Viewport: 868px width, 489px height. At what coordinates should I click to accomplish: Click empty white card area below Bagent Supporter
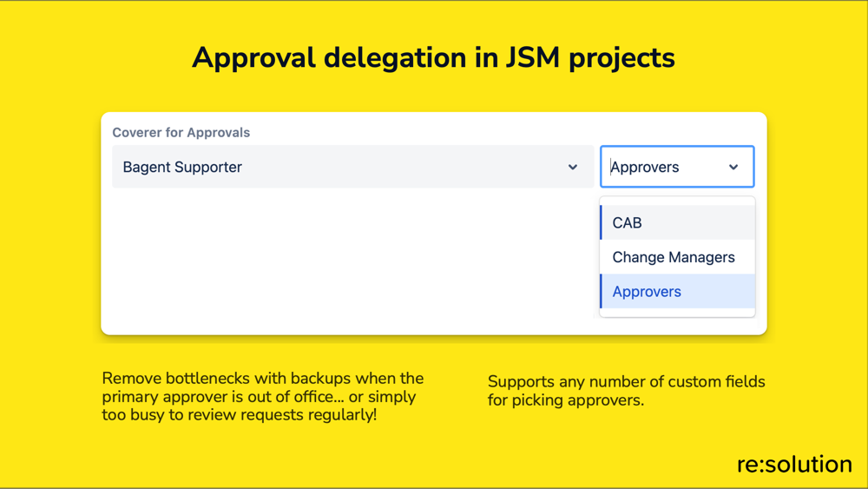(349, 261)
